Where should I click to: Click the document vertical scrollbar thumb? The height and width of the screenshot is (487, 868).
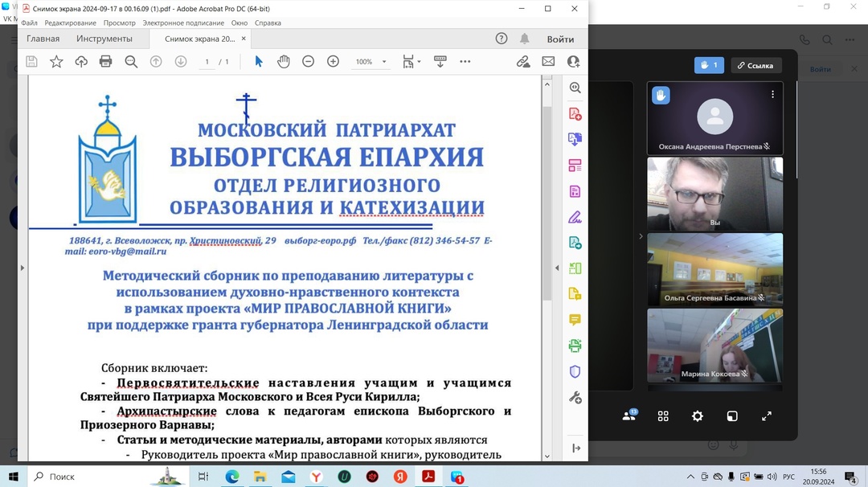tap(547, 202)
